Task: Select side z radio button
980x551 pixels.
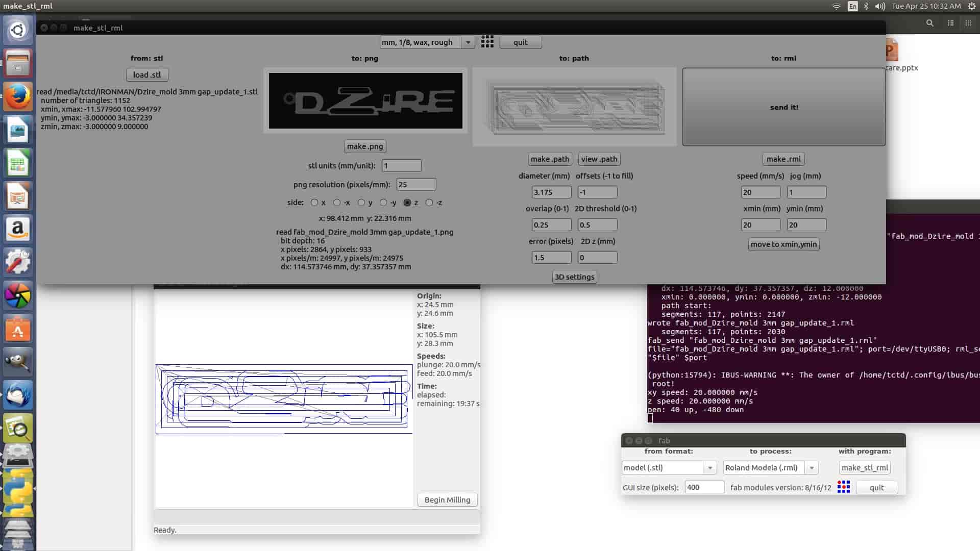Action: (x=407, y=203)
